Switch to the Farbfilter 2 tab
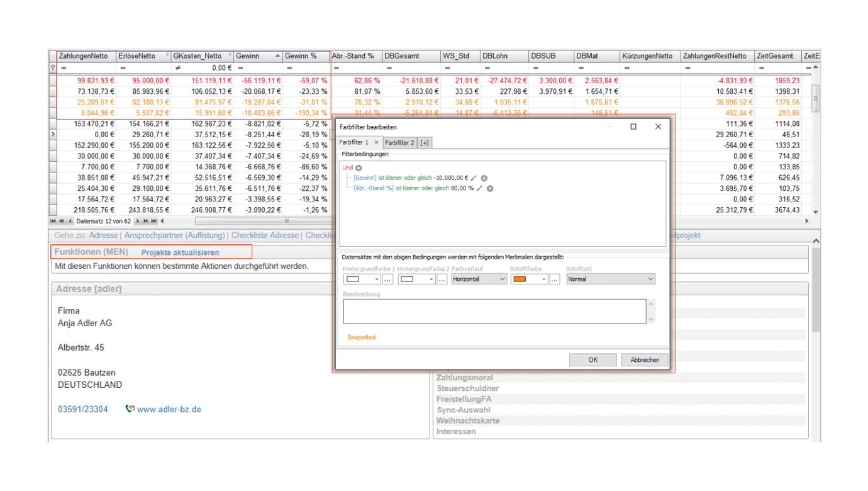Screen dimensions: 868x491 click(399, 143)
